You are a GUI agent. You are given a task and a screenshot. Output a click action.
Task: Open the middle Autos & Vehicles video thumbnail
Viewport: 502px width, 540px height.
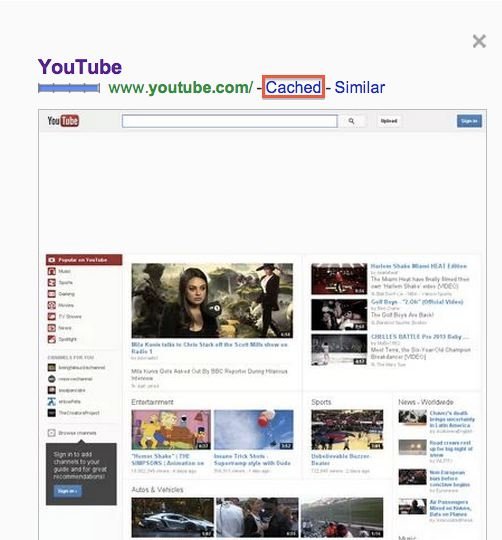coord(257,517)
